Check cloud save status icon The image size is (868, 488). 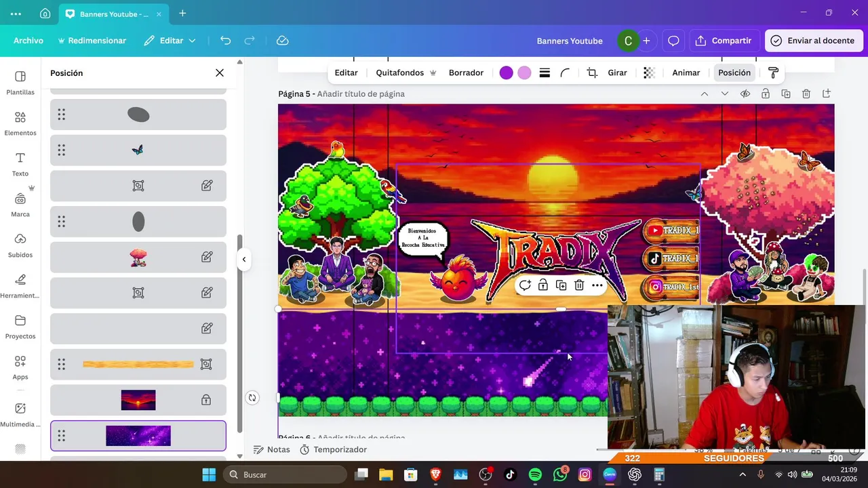[x=283, y=41]
